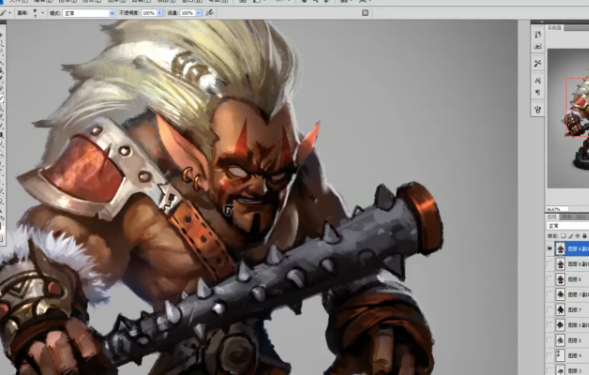
Task: Select the 图层 3 layer name
Action: (574, 370)
